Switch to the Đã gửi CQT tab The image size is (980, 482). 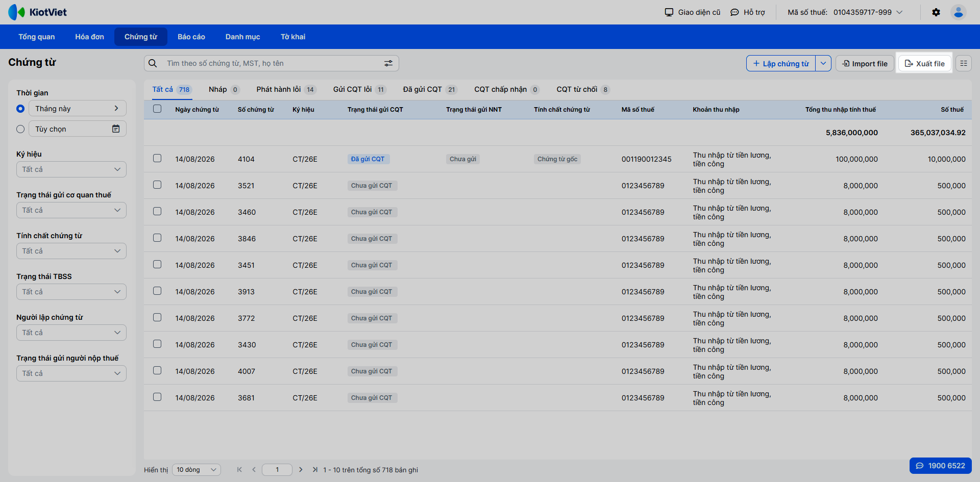point(430,89)
